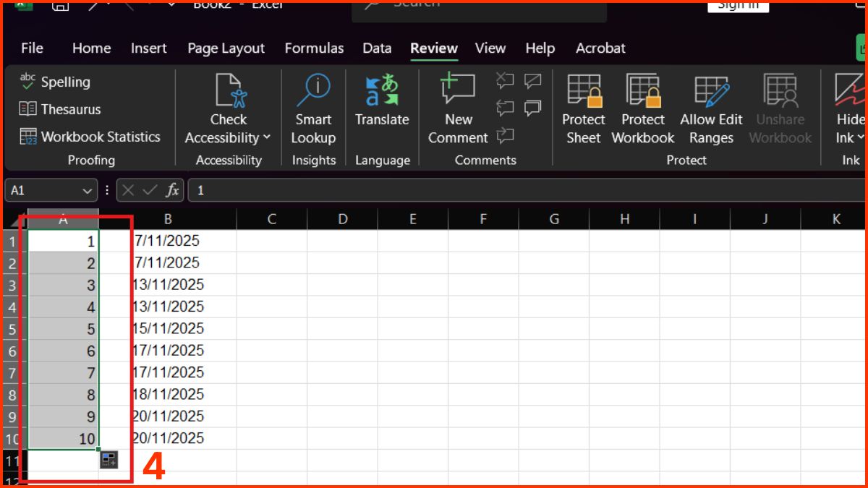The image size is (868, 488).
Task: Open Allow Edit Ranges
Action: click(711, 108)
